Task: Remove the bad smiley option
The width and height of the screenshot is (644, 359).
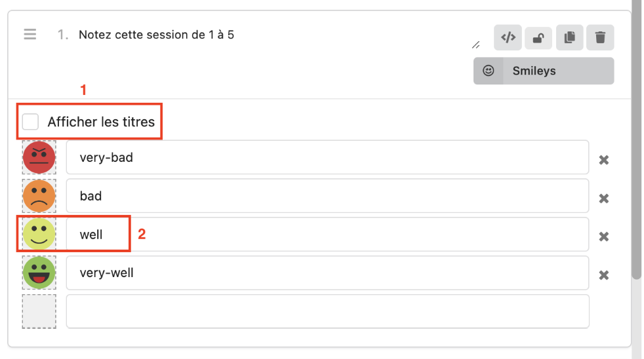Action: tap(604, 198)
